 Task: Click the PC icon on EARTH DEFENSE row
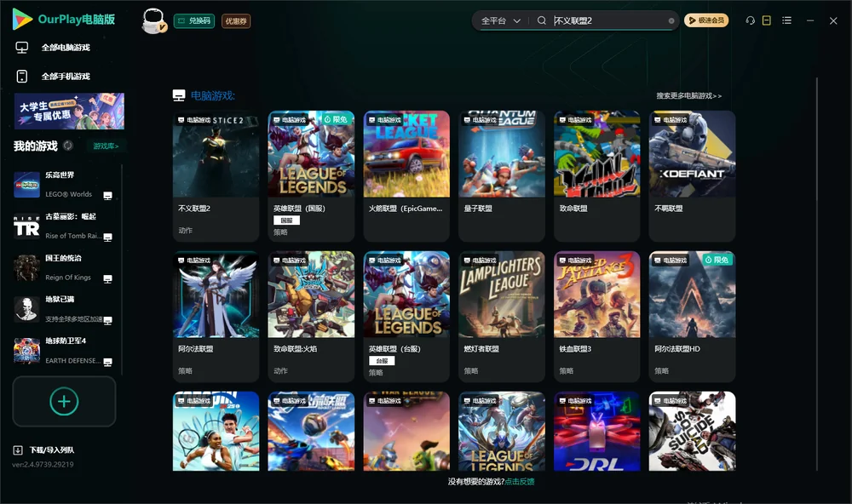click(107, 363)
